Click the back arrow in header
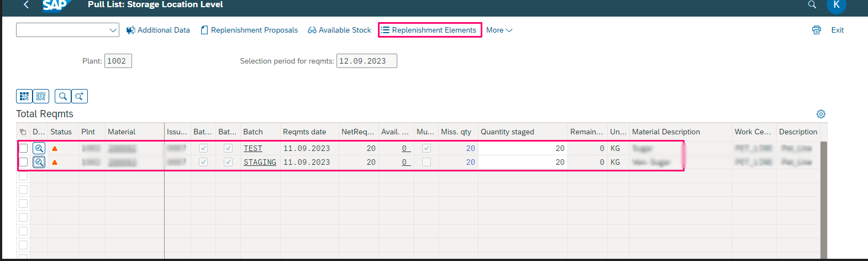The image size is (868, 261). 26,4
